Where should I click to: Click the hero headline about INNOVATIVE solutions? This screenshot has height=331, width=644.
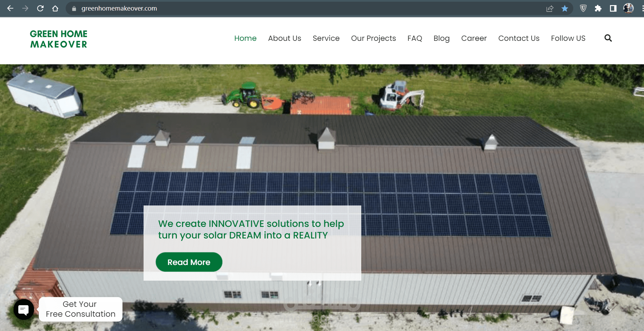click(x=251, y=230)
